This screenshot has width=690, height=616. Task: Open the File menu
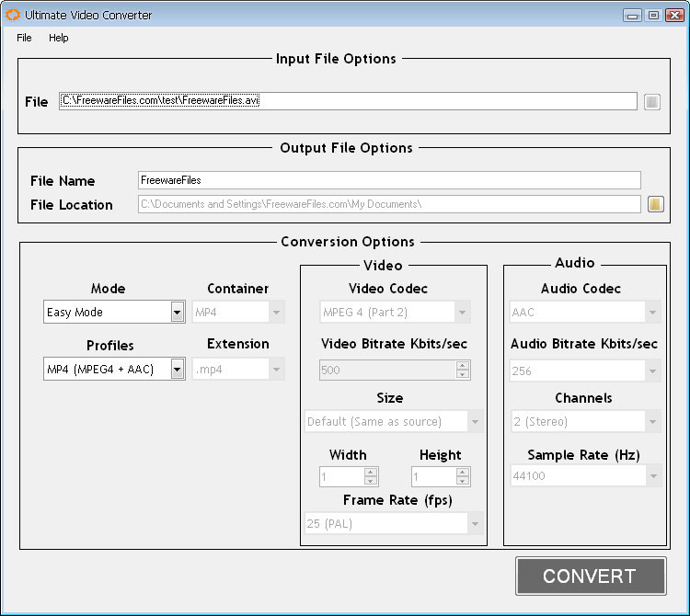pos(24,38)
